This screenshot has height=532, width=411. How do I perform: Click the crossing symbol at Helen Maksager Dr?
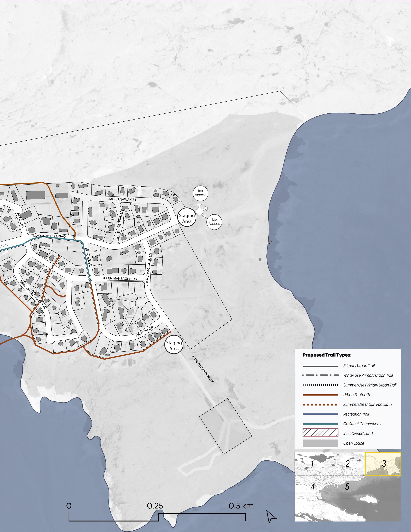tap(89, 278)
